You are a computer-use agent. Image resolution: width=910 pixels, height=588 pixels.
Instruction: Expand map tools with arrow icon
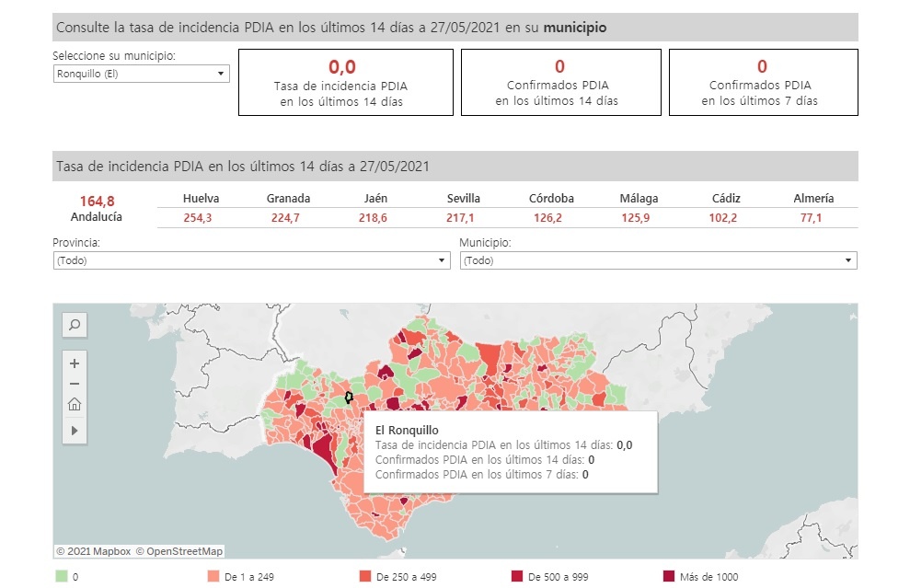coord(75,429)
